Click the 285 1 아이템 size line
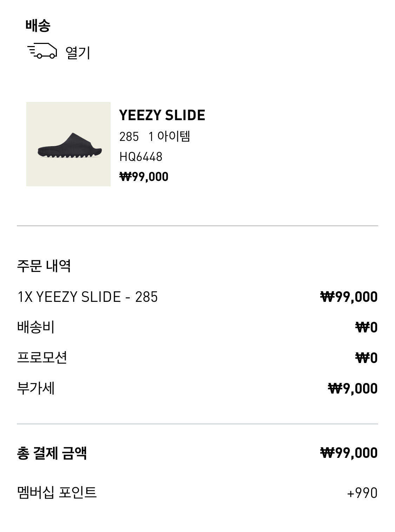The width and height of the screenshot is (395, 532). (154, 136)
